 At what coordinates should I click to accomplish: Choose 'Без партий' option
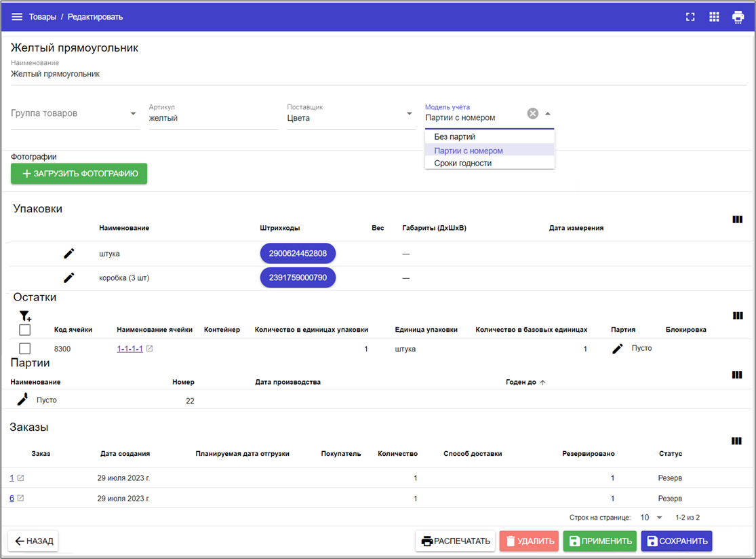454,137
